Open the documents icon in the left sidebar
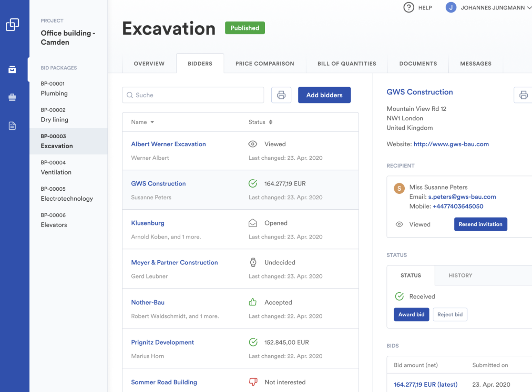The height and width of the screenshot is (392, 532). [12, 126]
